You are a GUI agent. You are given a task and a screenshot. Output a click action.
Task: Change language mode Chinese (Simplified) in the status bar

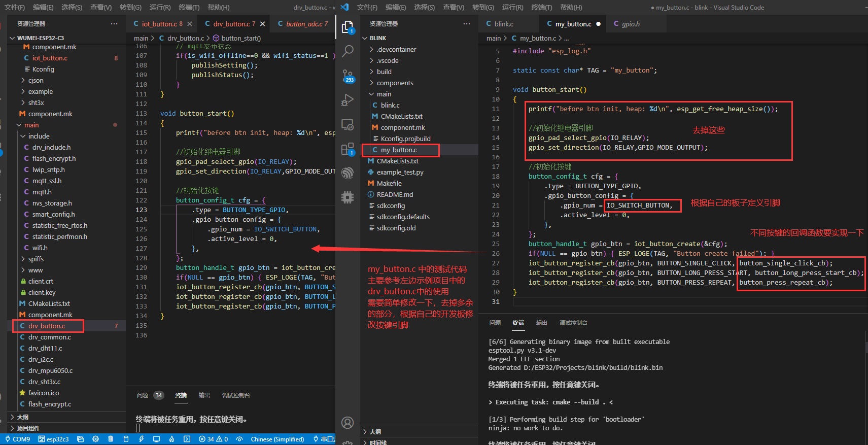click(277, 439)
